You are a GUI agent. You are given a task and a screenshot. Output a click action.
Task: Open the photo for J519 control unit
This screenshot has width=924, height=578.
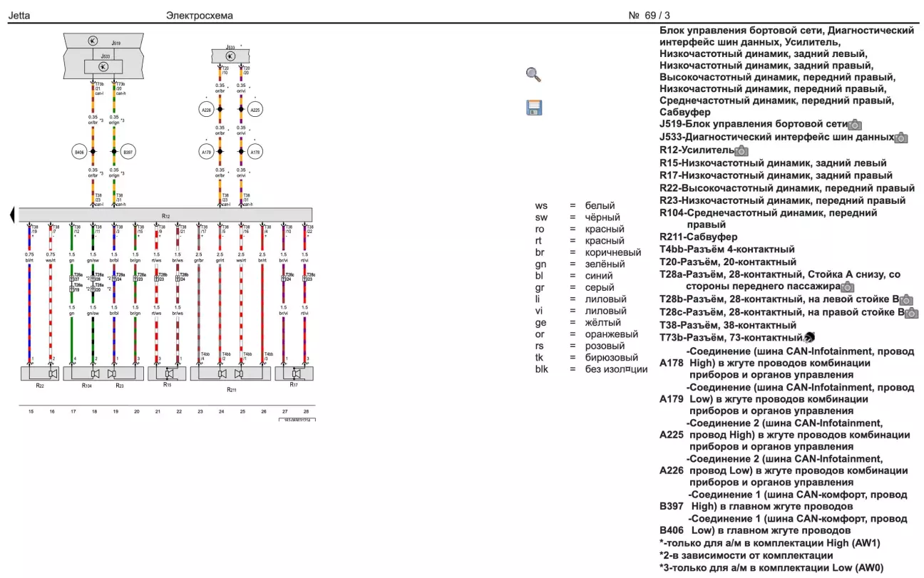click(x=855, y=125)
